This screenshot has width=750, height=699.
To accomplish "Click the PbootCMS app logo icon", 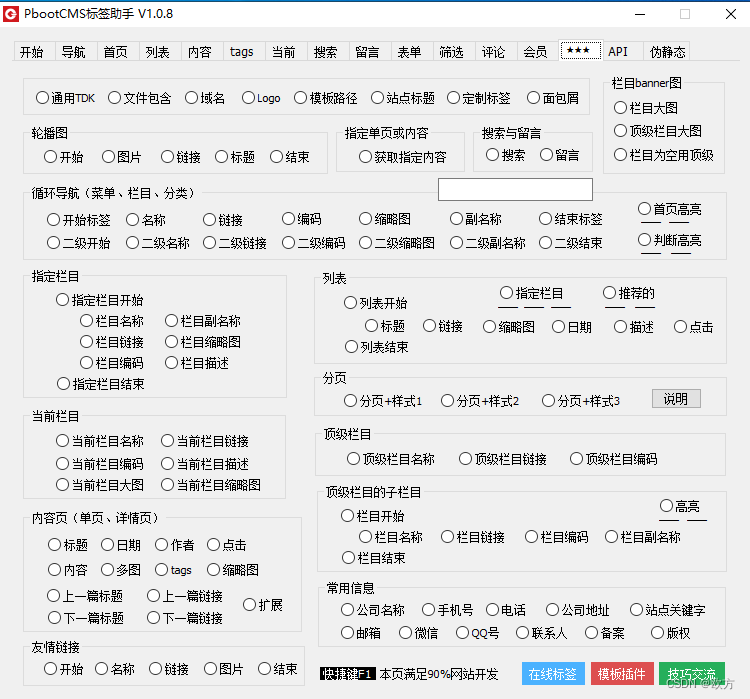I will pos(11,14).
